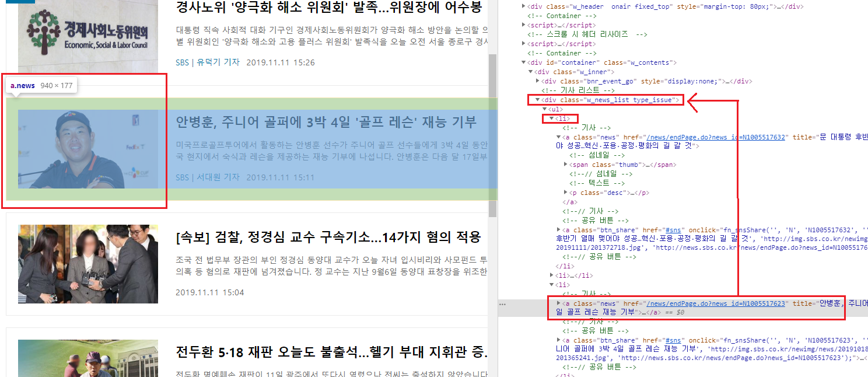Select timestamp '2019.11.11 15:26'
Image resolution: width=868 pixels, height=377 pixels.
coord(281,62)
